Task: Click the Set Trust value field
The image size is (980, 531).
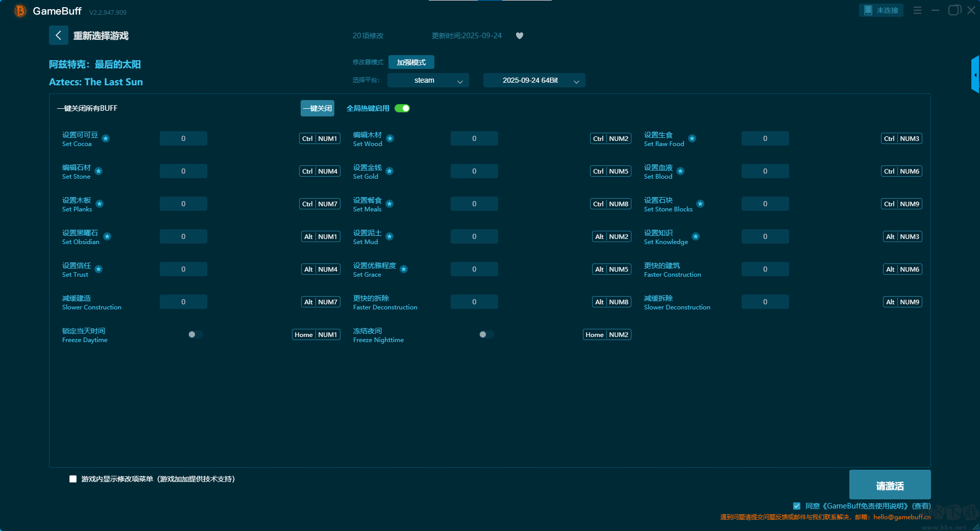Action: coord(183,269)
